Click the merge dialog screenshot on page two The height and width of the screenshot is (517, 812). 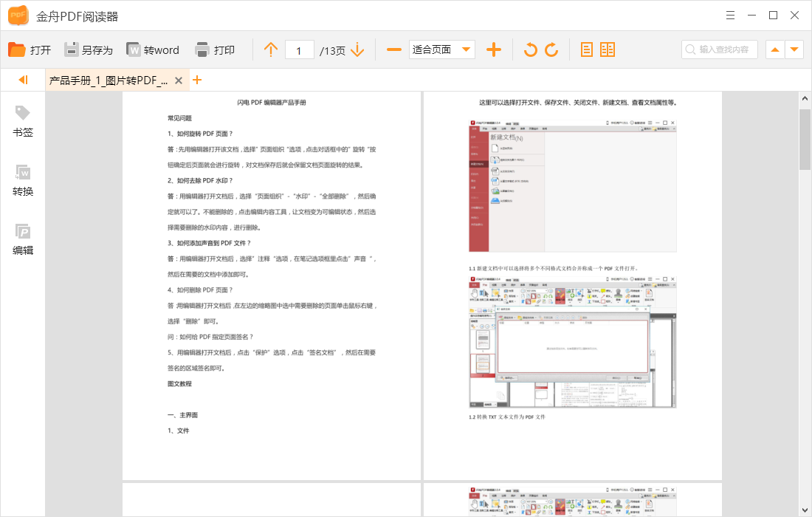pyautogui.click(x=573, y=343)
